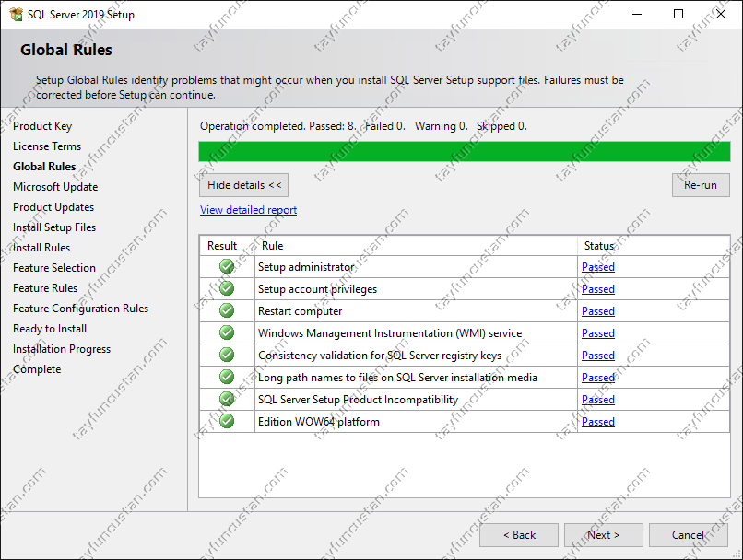Select License Terms step in sidebar
Viewport: 743px width, 560px height.
pyautogui.click(x=47, y=146)
